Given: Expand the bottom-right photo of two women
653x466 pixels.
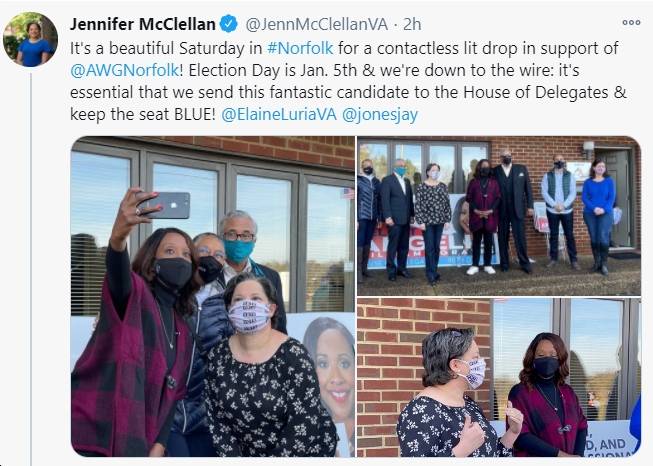Looking at the screenshot, I should [499, 377].
